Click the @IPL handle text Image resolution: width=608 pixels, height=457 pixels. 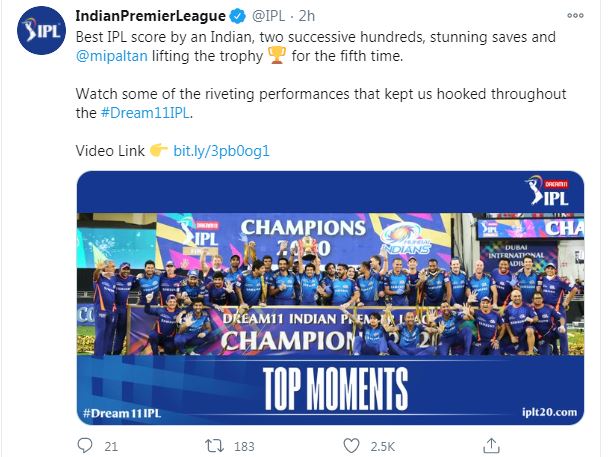[269, 16]
